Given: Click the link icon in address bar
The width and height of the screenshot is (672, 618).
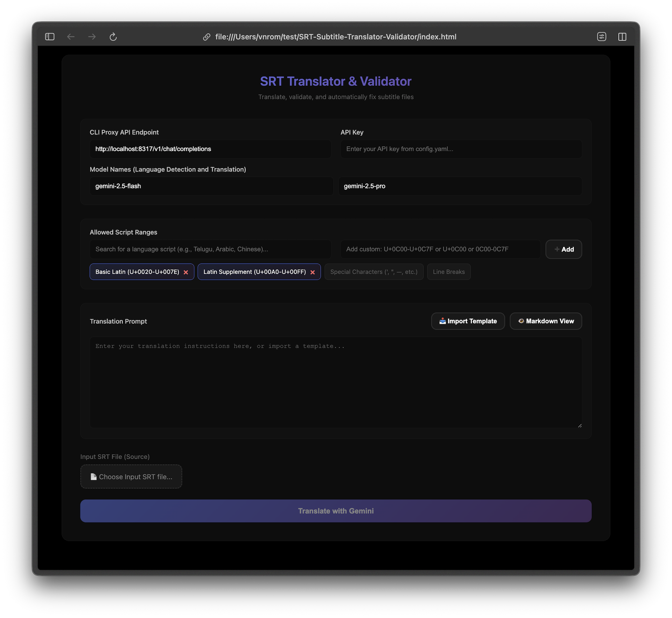Looking at the screenshot, I should [x=206, y=37].
